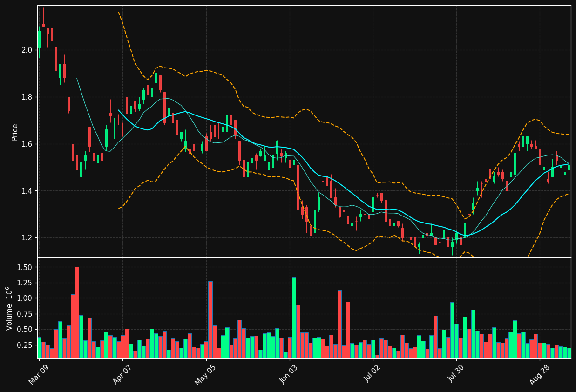Click the 0.25 volume tick label
This screenshot has width=576, height=392.
pyautogui.click(x=26, y=345)
